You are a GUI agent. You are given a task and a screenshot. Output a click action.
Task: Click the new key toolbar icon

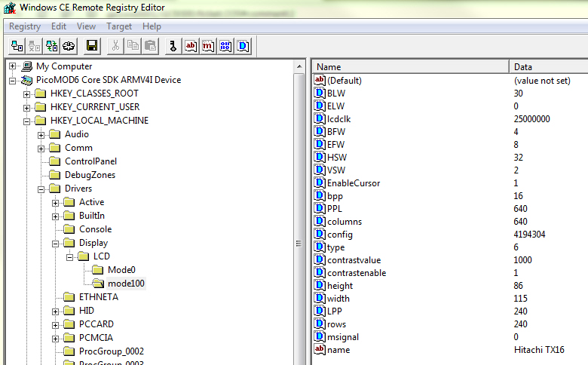(173, 46)
